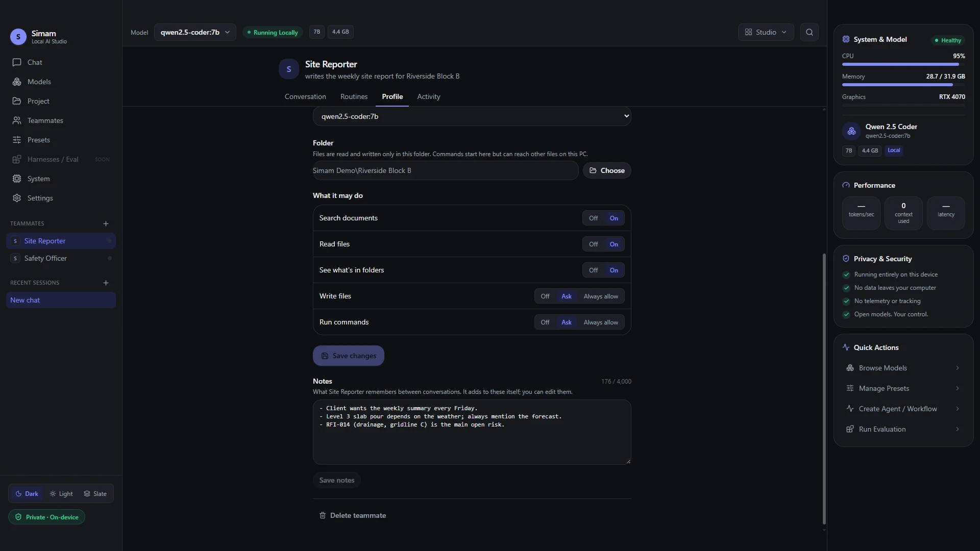
Task: Switch theme to Slate
Action: pos(95,494)
